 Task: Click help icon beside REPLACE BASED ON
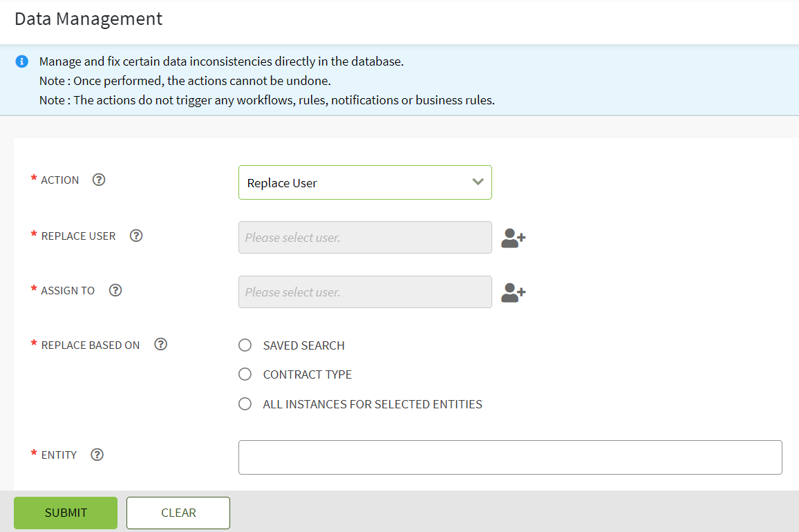(x=160, y=345)
